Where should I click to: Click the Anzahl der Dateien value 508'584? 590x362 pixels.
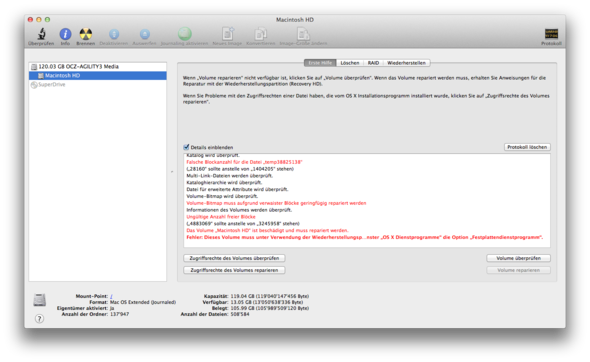240,314
